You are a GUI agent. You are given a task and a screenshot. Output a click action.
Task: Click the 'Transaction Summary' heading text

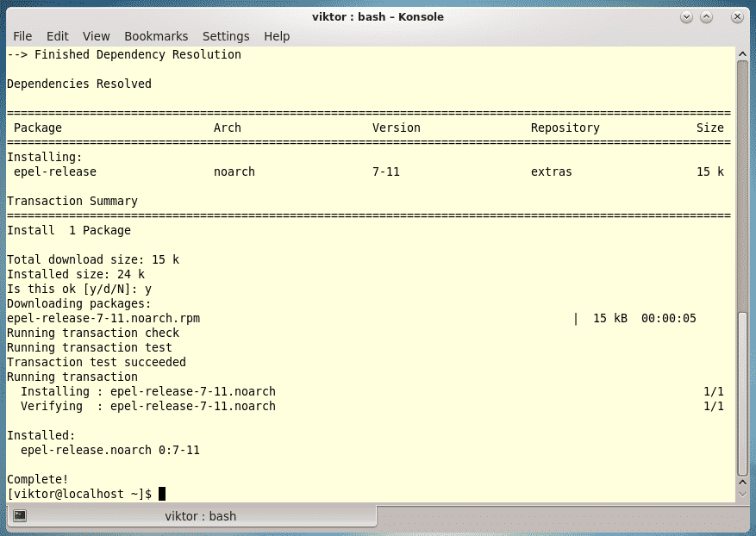coord(72,201)
